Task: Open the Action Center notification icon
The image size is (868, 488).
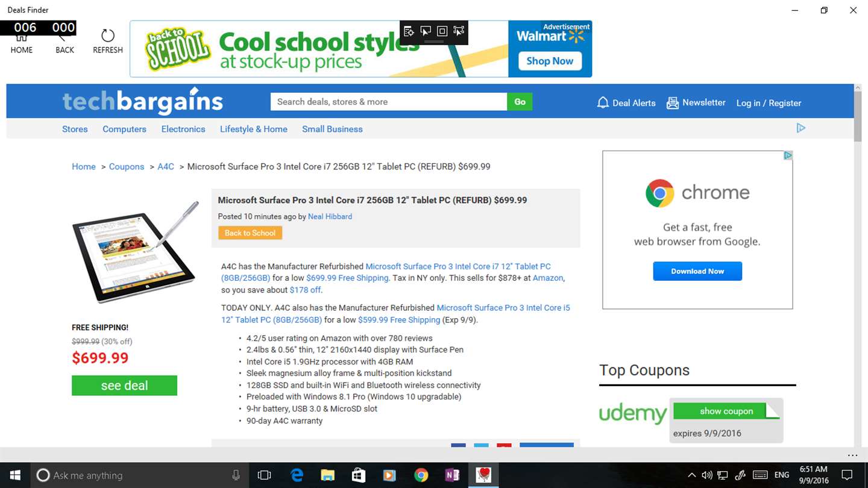Action: point(847,475)
